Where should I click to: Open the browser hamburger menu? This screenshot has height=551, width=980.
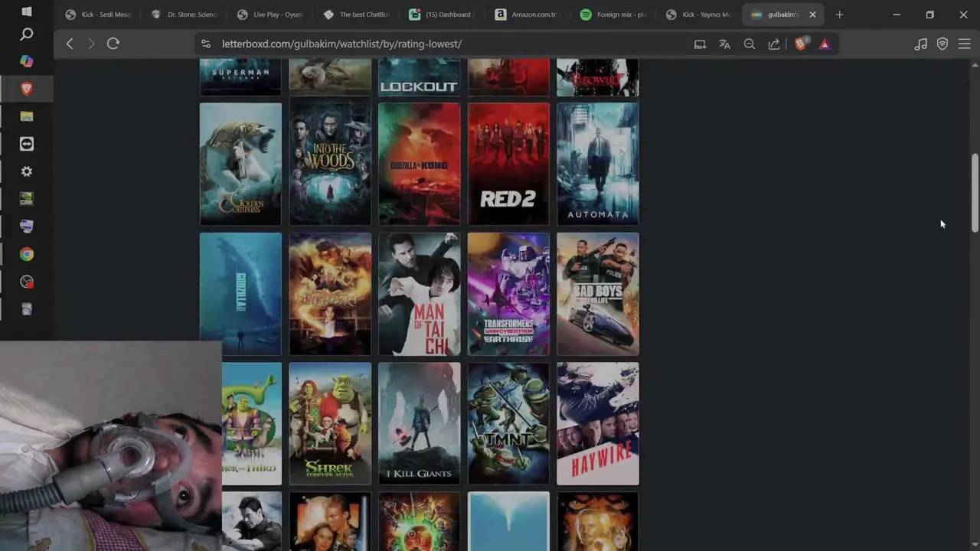[964, 44]
